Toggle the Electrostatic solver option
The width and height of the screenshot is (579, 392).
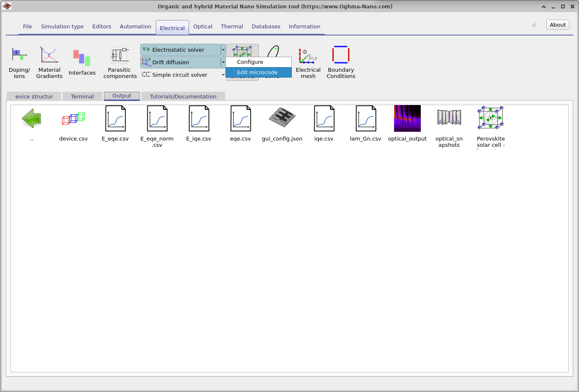point(180,50)
